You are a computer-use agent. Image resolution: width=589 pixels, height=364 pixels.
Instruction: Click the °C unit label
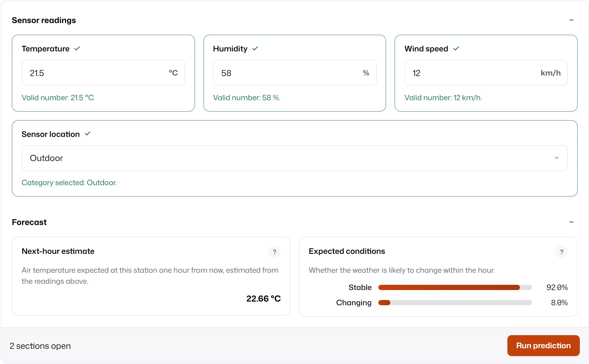pos(173,73)
